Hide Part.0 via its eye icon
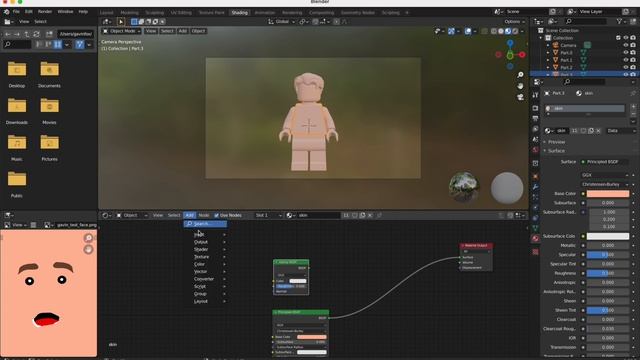This screenshot has width=640, height=360. pos(626,53)
